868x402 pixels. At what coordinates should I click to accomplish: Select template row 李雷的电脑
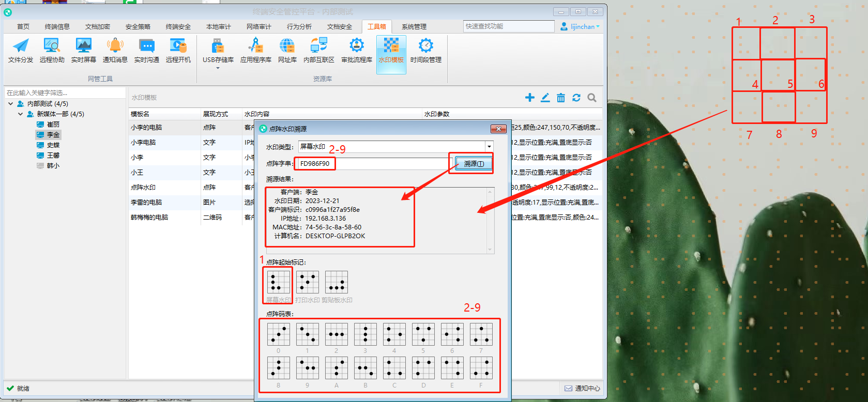pos(366,203)
